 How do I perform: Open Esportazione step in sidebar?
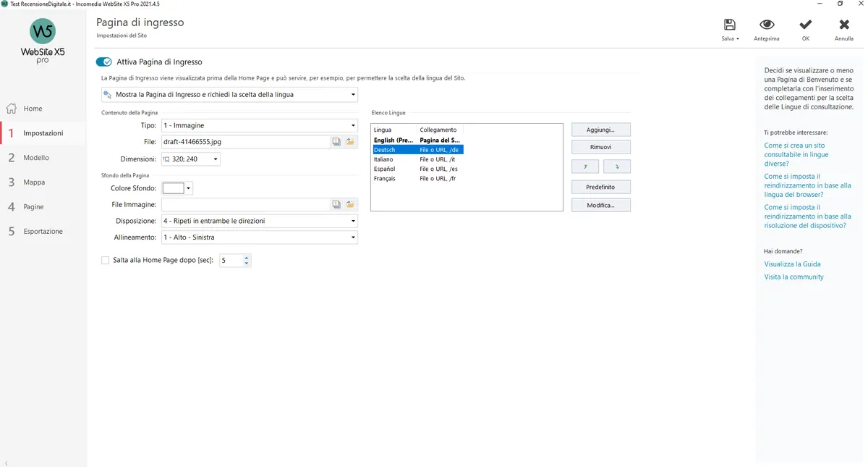(43, 232)
